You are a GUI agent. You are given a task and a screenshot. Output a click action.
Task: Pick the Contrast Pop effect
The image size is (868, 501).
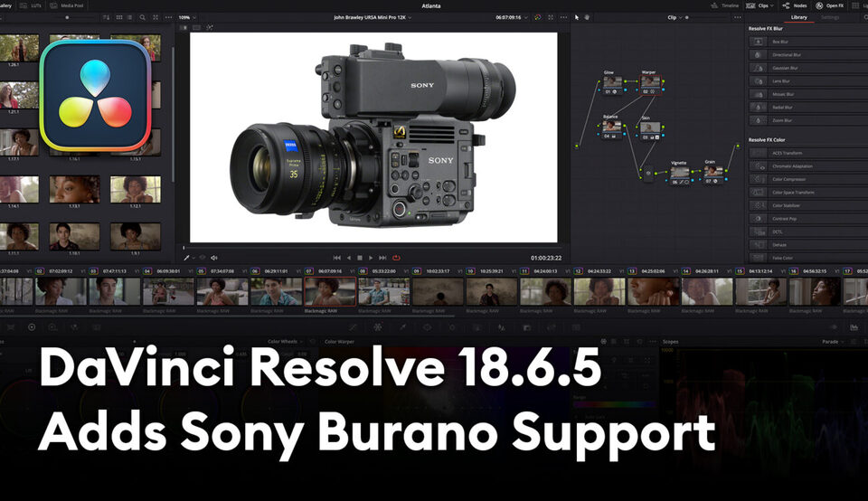pyautogui.click(x=784, y=219)
